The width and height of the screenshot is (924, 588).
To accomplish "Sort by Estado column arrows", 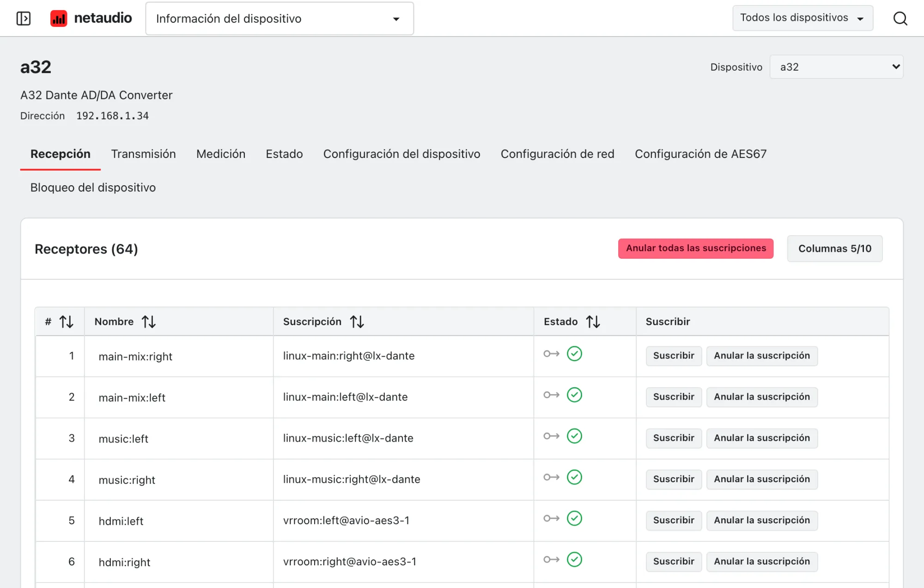I will 593,321.
